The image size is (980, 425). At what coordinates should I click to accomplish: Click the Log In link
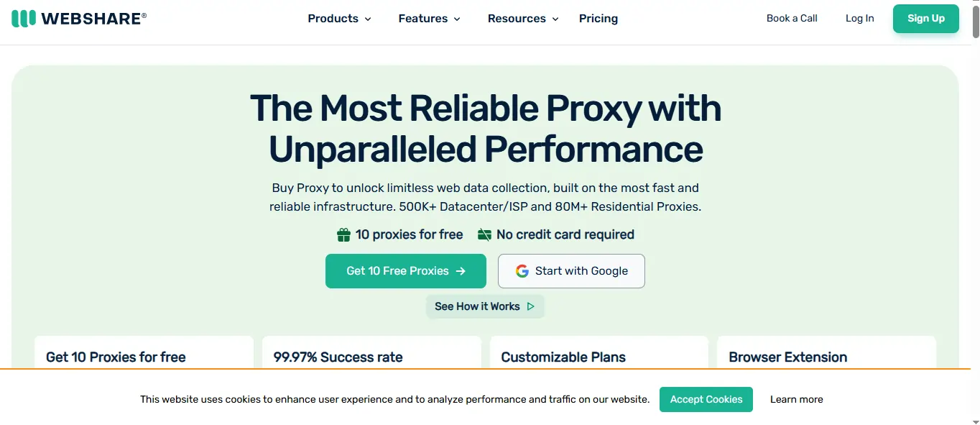[859, 19]
